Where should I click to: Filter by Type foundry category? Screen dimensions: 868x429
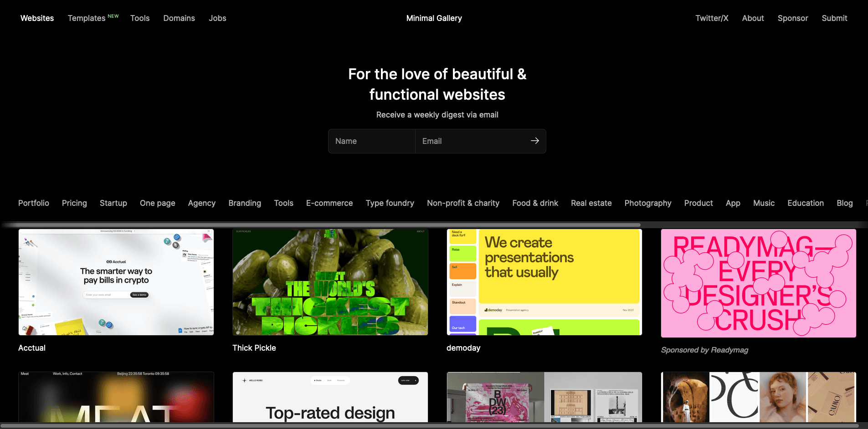[390, 203]
